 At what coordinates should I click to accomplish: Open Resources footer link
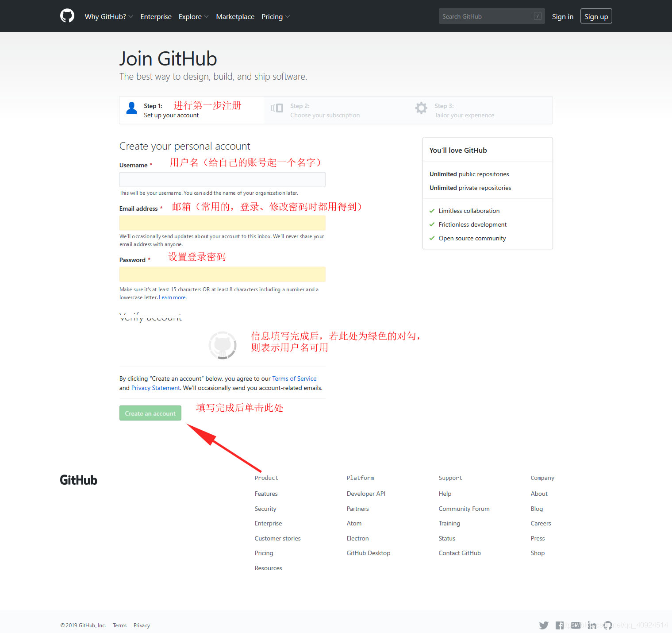point(268,568)
